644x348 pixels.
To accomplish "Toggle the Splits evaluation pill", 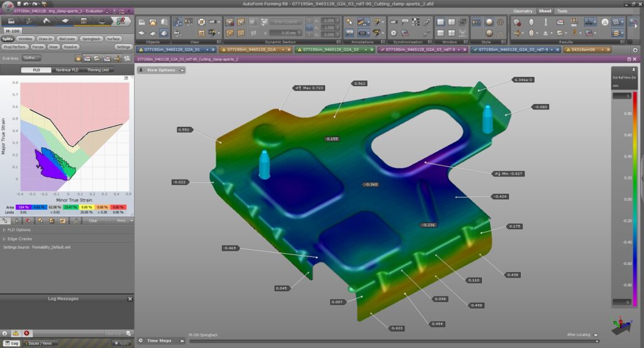I will point(8,38).
